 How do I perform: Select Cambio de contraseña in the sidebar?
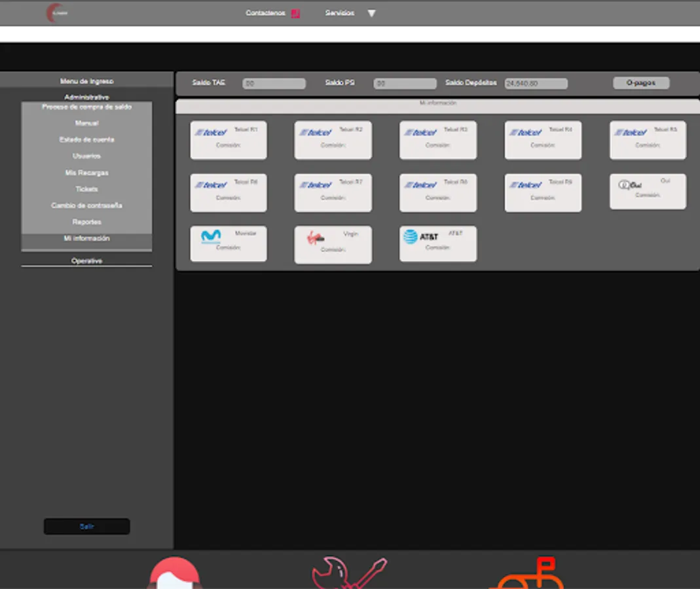86,205
